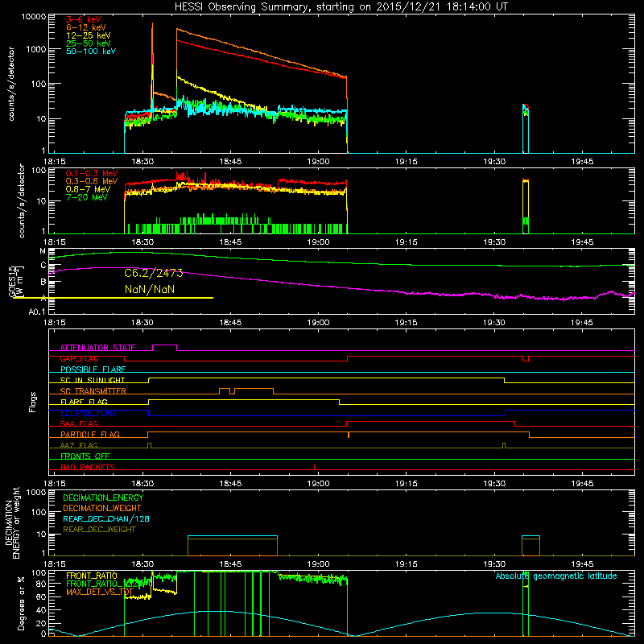Screen dimensions: 644x644
Task: Select the 25-50 keV legend label
Action: tap(89, 43)
